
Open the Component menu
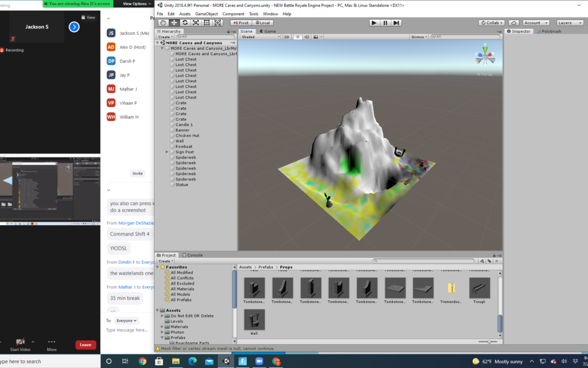click(x=233, y=14)
